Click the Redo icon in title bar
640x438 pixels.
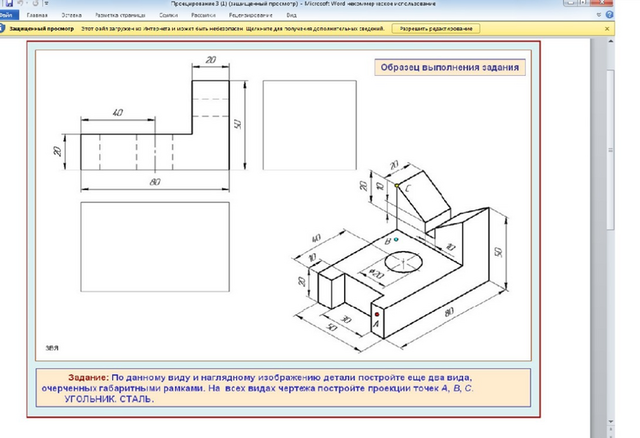pos(35,3)
